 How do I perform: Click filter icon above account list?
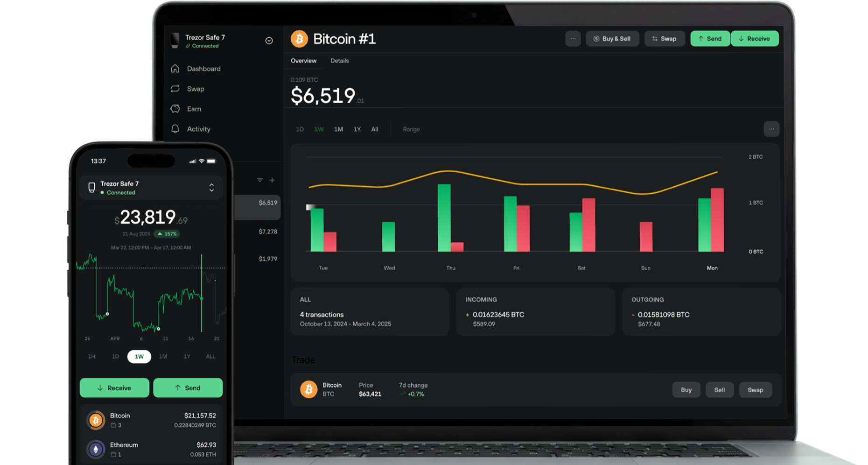[260, 180]
